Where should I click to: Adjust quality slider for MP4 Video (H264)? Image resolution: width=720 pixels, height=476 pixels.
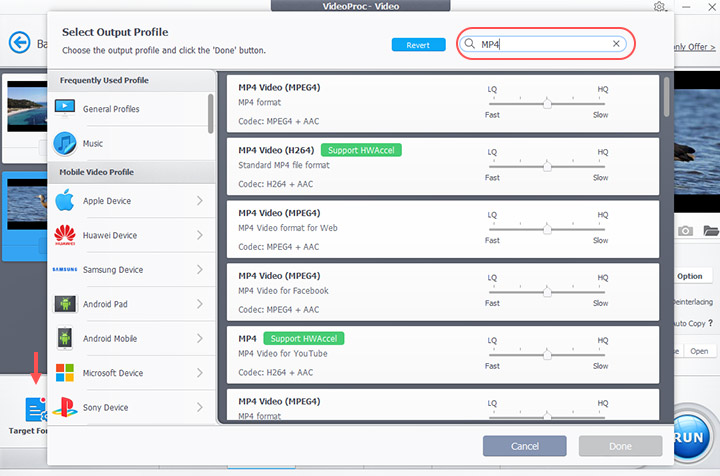[547, 166]
